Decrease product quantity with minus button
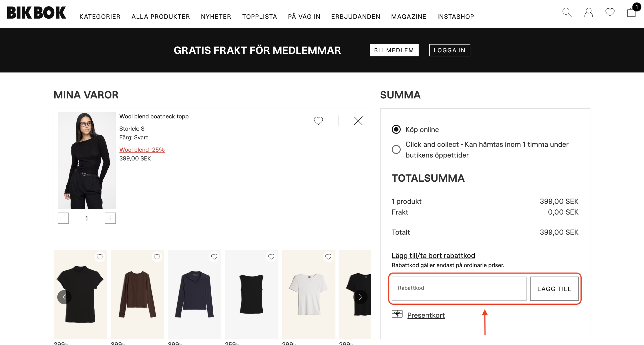644x345 pixels. click(63, 218)
